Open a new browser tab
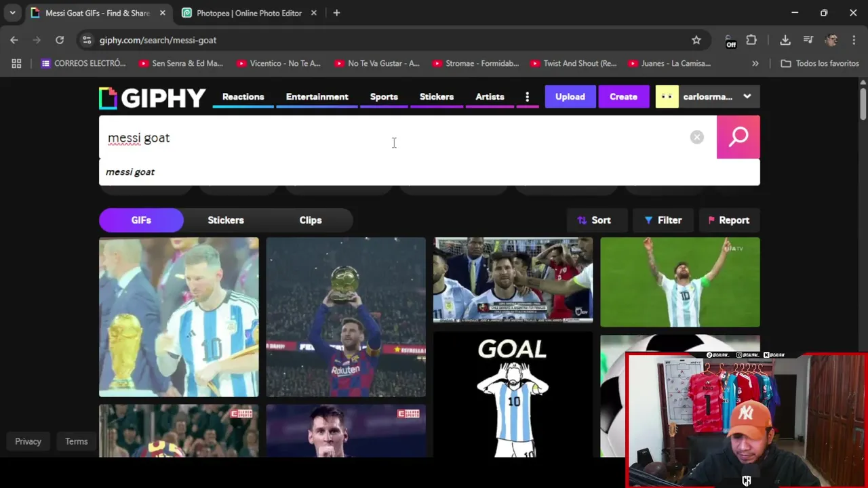The width and height of the screenshot is (868, 488). pyautogui.click(x=336, y=13)
